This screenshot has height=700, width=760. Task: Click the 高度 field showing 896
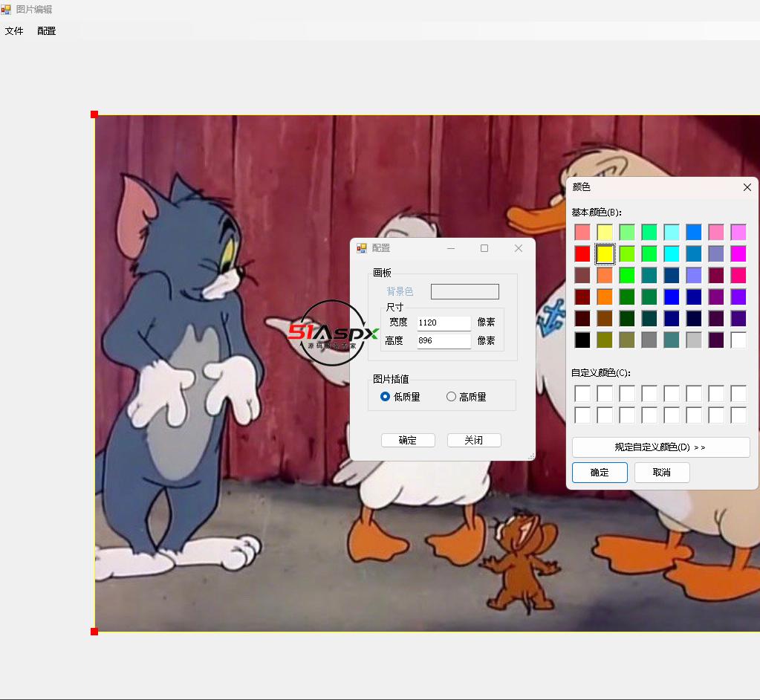[x=444, y=341]
